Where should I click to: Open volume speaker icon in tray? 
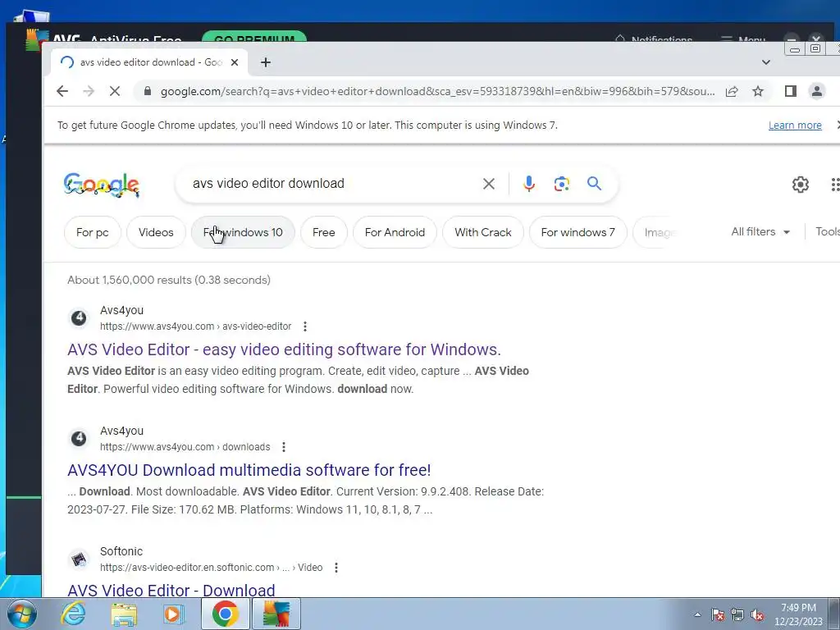click(757, 614)
